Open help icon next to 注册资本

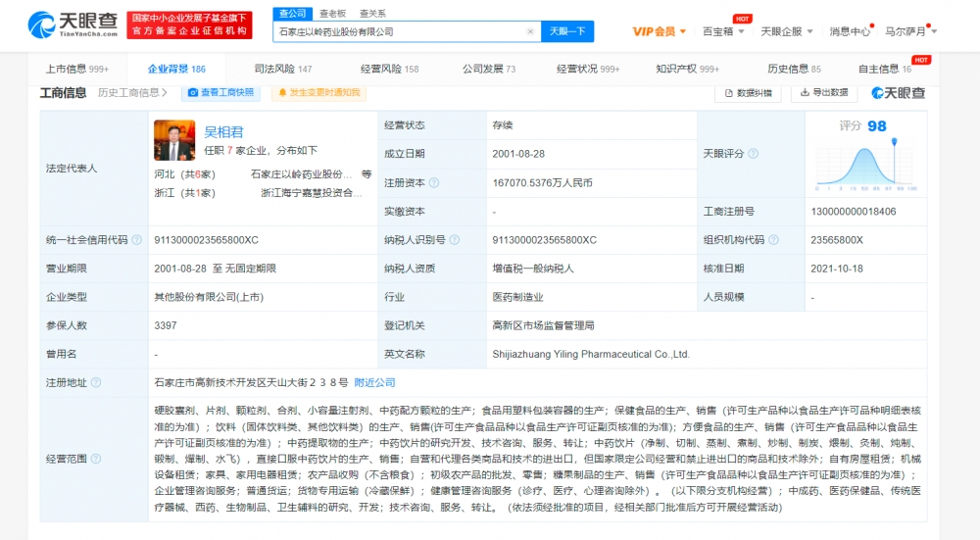434,183
